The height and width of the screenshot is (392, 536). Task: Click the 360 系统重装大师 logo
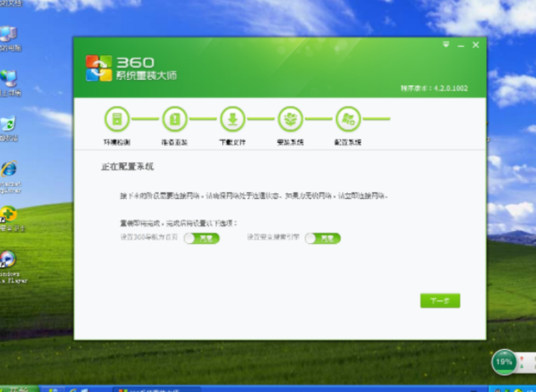131,68
